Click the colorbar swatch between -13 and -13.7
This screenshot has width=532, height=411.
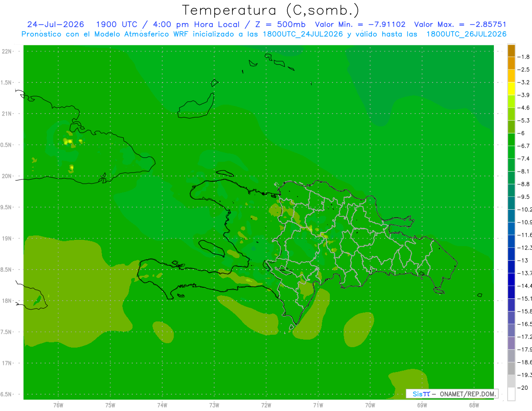511,266
